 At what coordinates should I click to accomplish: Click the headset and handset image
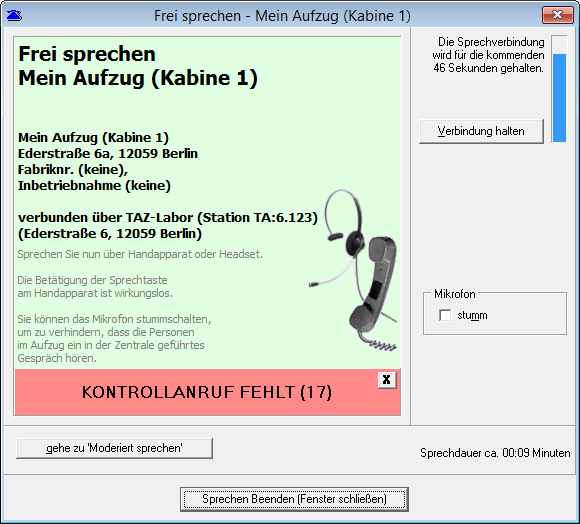point(354,270)
